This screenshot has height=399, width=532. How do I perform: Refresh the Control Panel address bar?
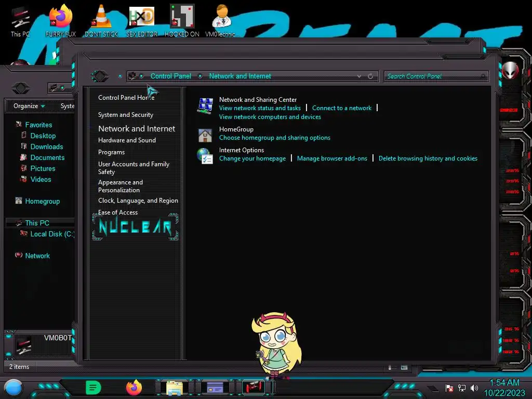point(370,76)
